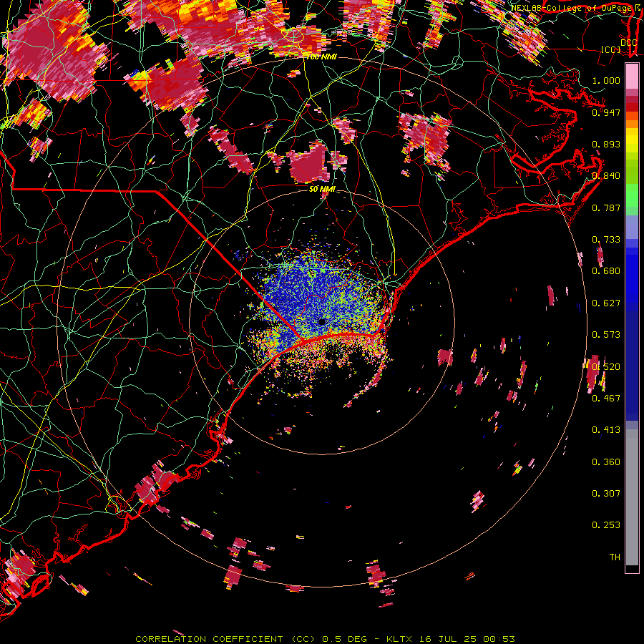Click the 0.413 color scale label

coord(606,430)
